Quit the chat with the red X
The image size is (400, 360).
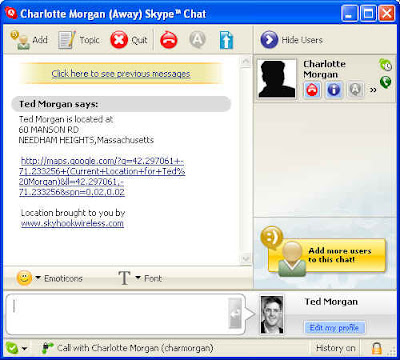pos(129,40)
